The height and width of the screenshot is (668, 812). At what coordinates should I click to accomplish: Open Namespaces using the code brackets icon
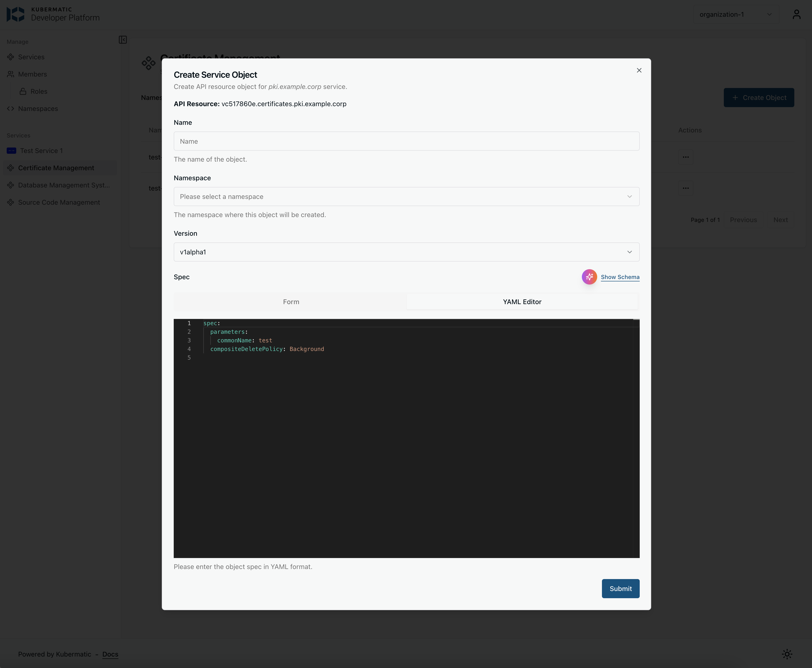[11, 109]
